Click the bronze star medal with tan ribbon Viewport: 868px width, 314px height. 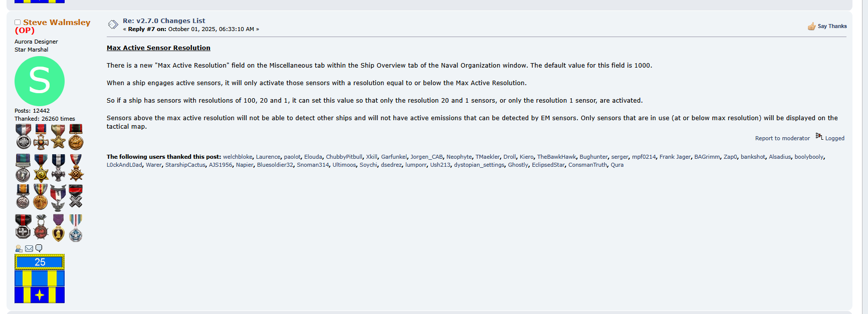pyautogui.click(x=58, y=137)
